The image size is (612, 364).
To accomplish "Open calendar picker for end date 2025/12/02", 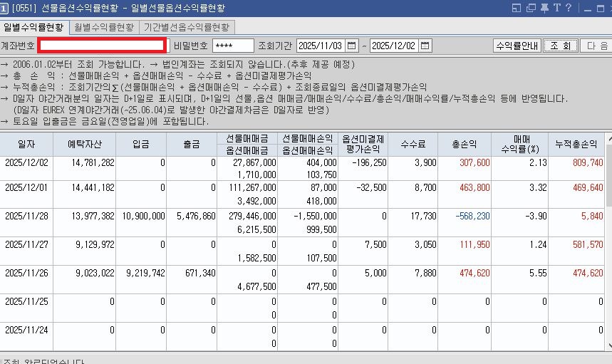I will click(x=425, y=46).
